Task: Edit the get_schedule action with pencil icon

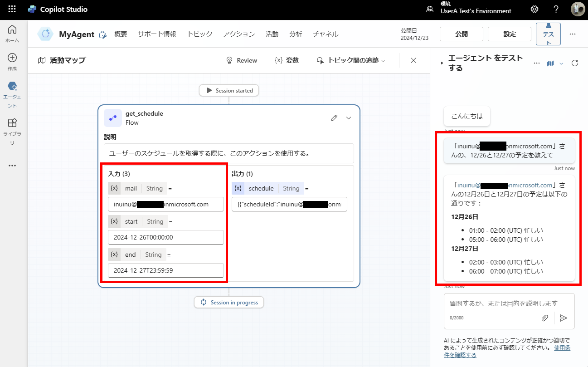Action: click(x=334, y=118)
